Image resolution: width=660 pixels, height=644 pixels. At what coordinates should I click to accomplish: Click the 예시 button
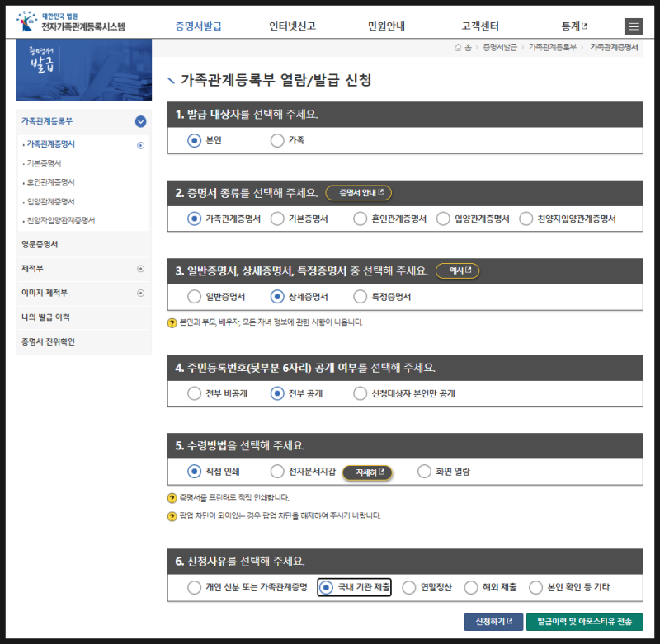[x=458, y=271]
